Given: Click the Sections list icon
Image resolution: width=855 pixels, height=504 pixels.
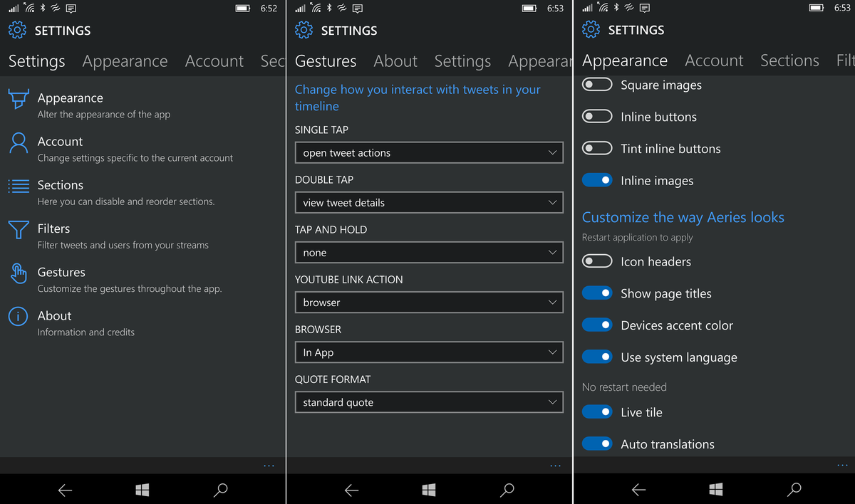Looking at the screenshot, I should pos(18,185).
